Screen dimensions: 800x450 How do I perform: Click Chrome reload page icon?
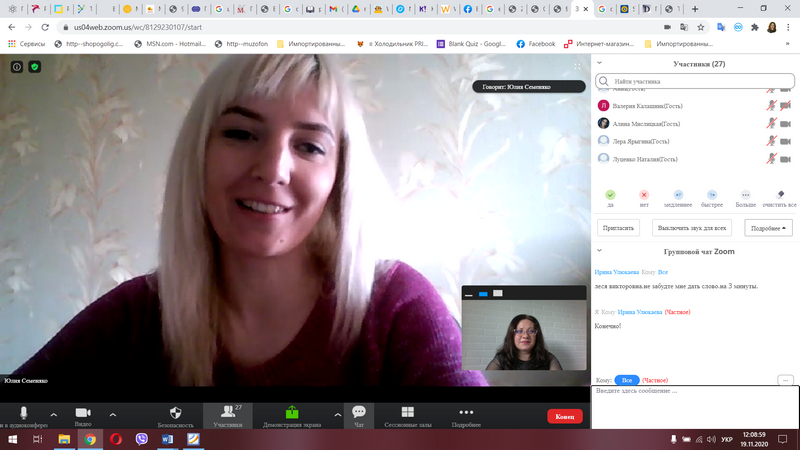(x=45, y=27)
